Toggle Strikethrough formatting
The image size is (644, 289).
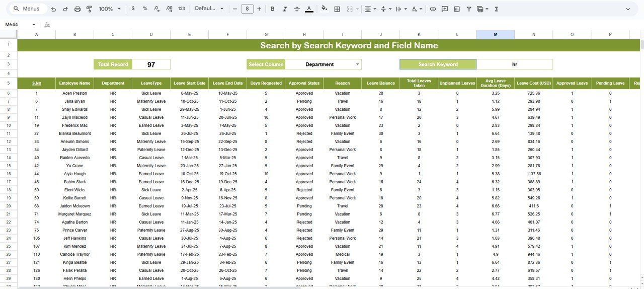297,9
